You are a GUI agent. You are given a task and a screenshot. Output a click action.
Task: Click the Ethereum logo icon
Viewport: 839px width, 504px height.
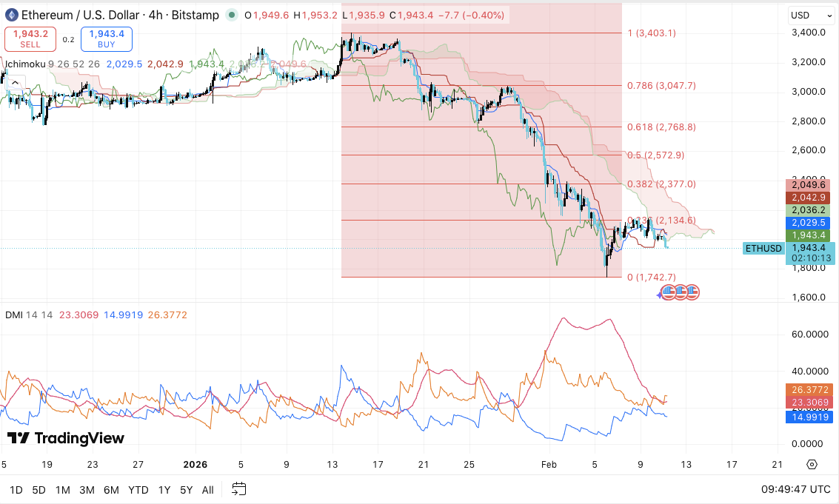(11, 15)
